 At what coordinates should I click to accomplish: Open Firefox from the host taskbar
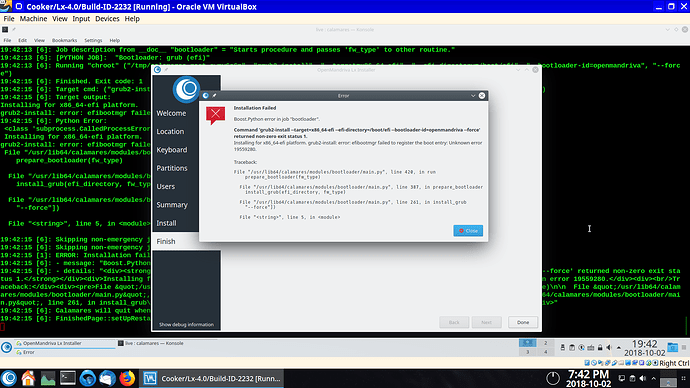tap(127, 378)
